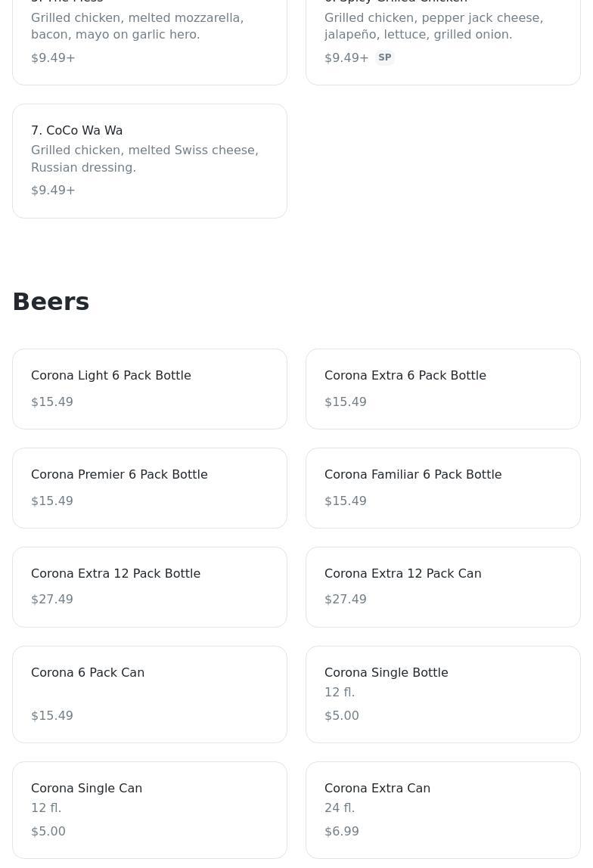Open the Corona 6 Pack Can card
The image size is (593, 868).
pyautogui.click(x=150, y=695)
